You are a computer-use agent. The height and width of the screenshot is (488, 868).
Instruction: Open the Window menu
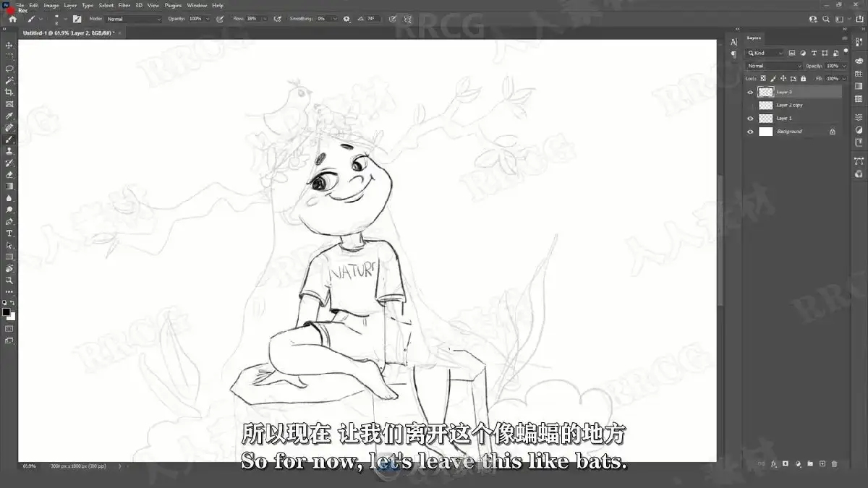pos(197,5)
